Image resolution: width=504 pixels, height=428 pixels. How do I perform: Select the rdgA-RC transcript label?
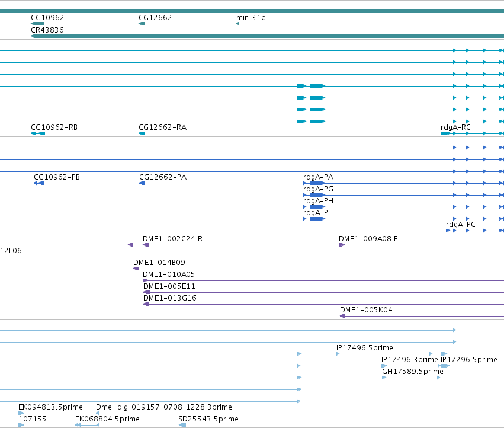455,127
